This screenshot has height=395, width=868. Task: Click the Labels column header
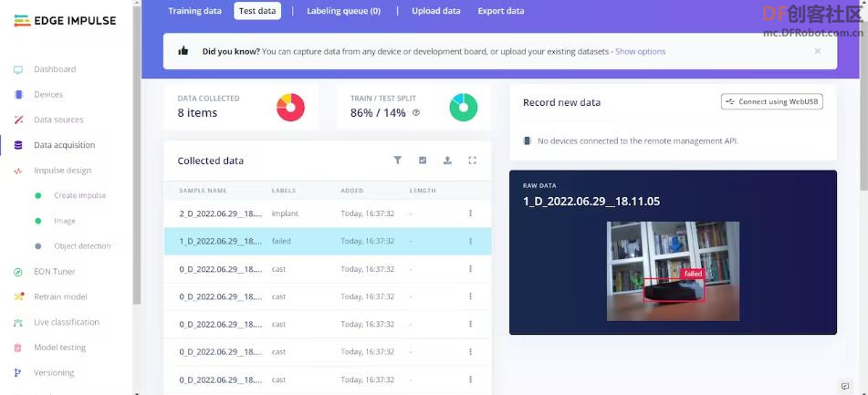(284, 191)
